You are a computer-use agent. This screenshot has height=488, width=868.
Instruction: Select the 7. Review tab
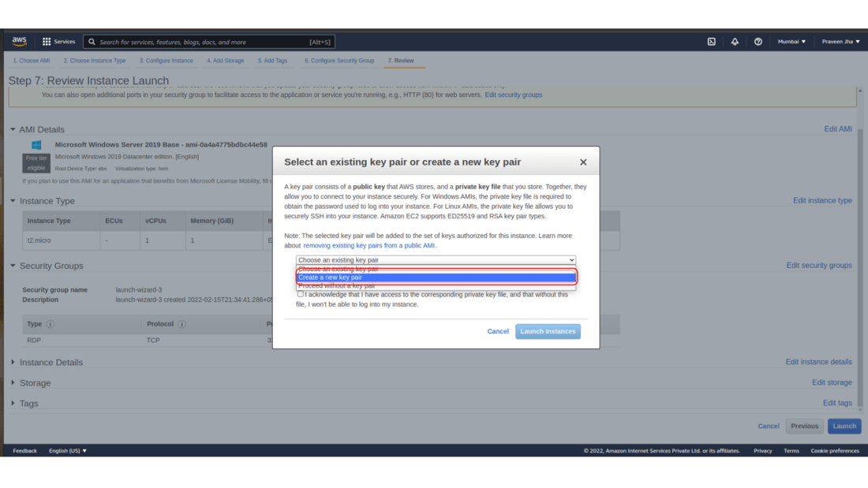click(x=401, y=61)
